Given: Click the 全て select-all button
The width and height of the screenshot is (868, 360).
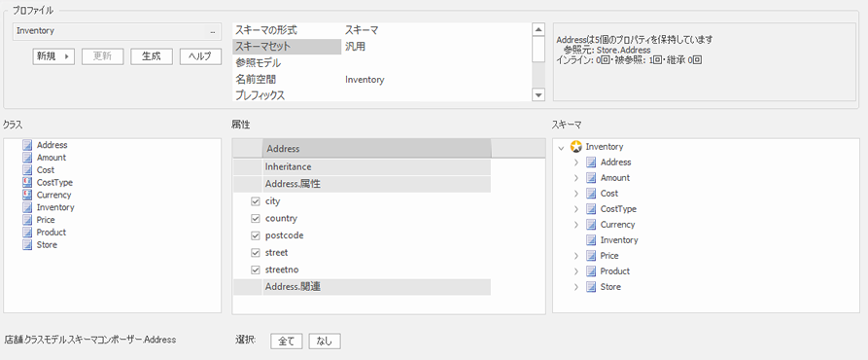Looking at the screenshot, I should [286, 342].
